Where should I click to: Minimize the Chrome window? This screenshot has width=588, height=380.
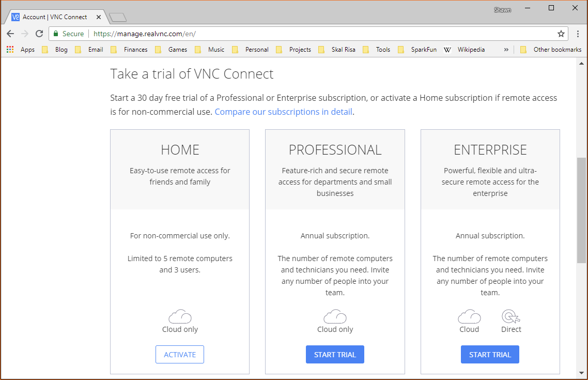(x=528, y=8)
